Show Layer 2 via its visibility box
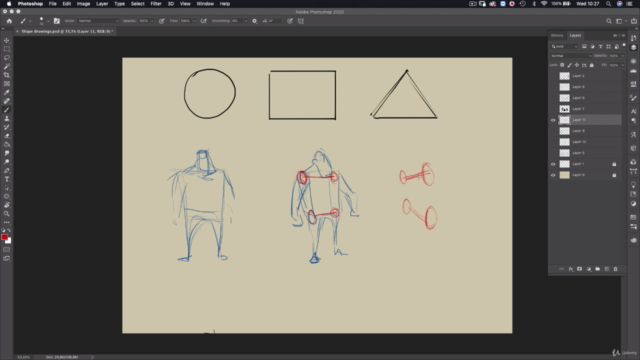The height and width of the screenshot is (360, 640). (x=553, y=76)
